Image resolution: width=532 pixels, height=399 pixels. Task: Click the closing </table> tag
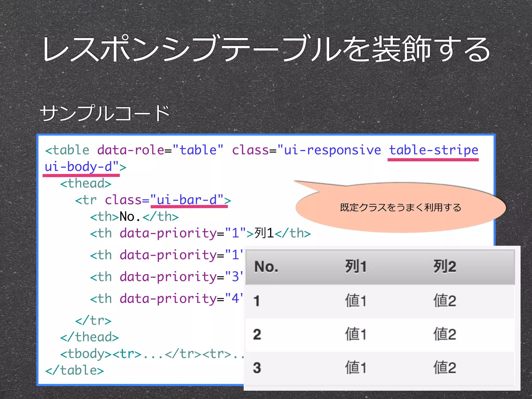pyautogui.click(x=75, y=370)
